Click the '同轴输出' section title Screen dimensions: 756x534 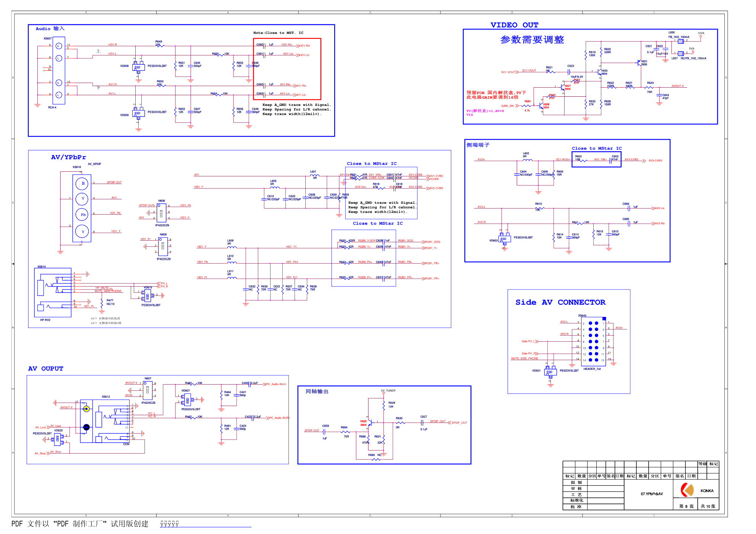(317, 391)
